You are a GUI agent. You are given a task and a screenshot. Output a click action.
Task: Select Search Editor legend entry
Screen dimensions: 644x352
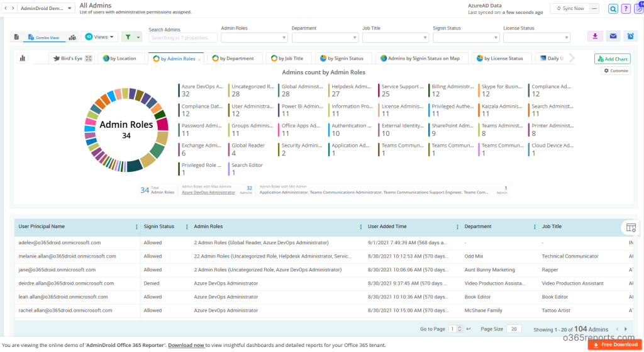[246, 169]
